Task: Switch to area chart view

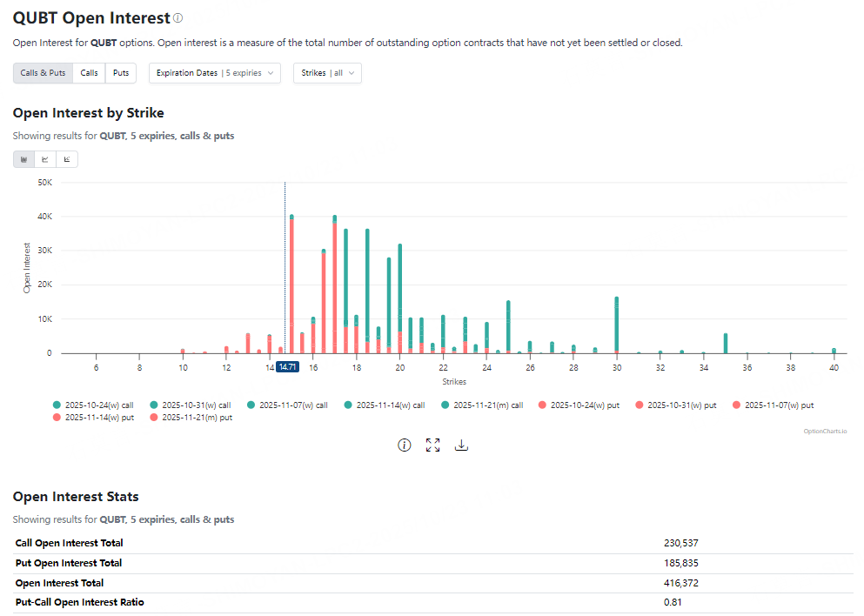Action: [x=66, y=159]
